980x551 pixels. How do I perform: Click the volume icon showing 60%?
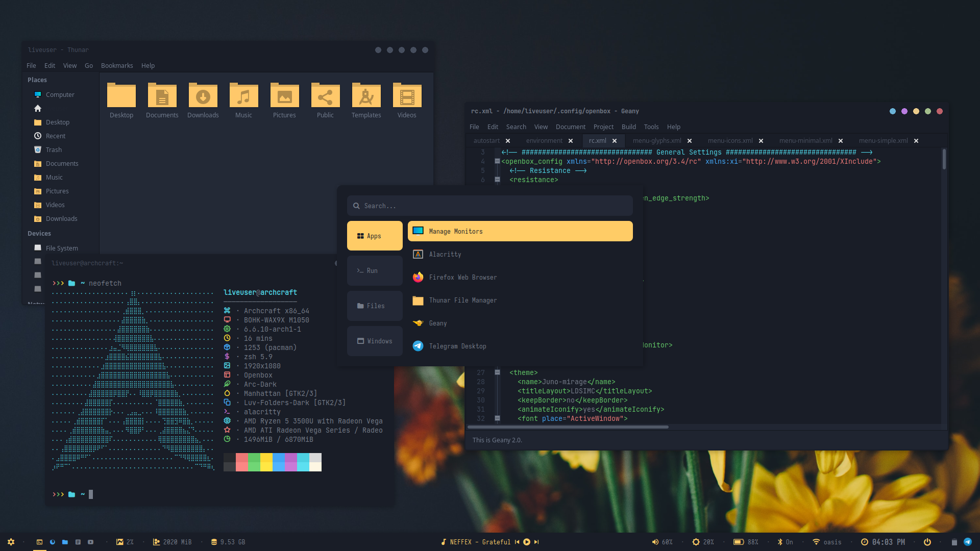tap(655, 542)
